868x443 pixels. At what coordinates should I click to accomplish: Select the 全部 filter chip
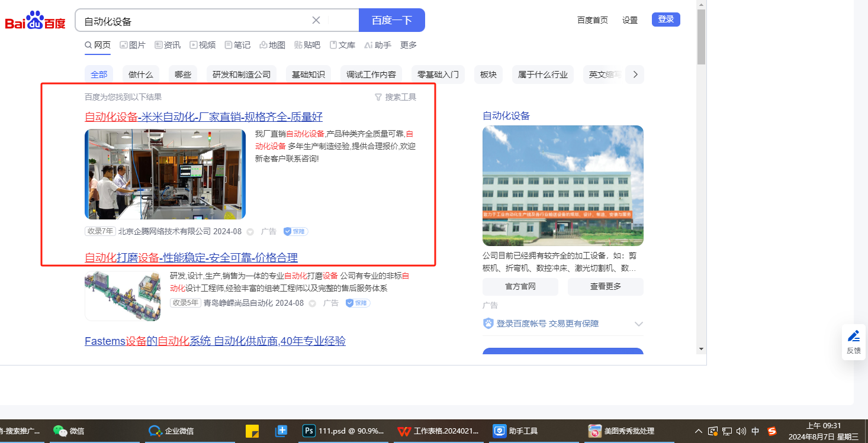click(99, 75)
